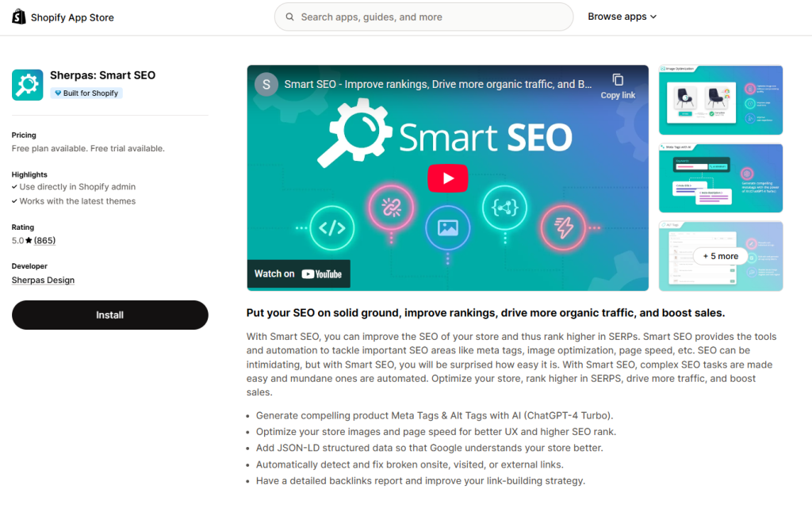The height and width of the screenshot is (508, 812).
Task: Click the Copy link icon on the video
Action: (618, 80)
